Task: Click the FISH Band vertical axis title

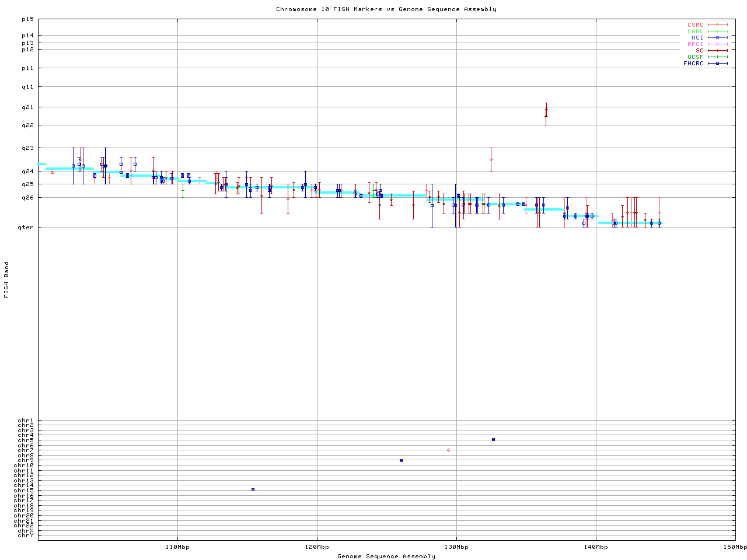Action: point(6,279)
